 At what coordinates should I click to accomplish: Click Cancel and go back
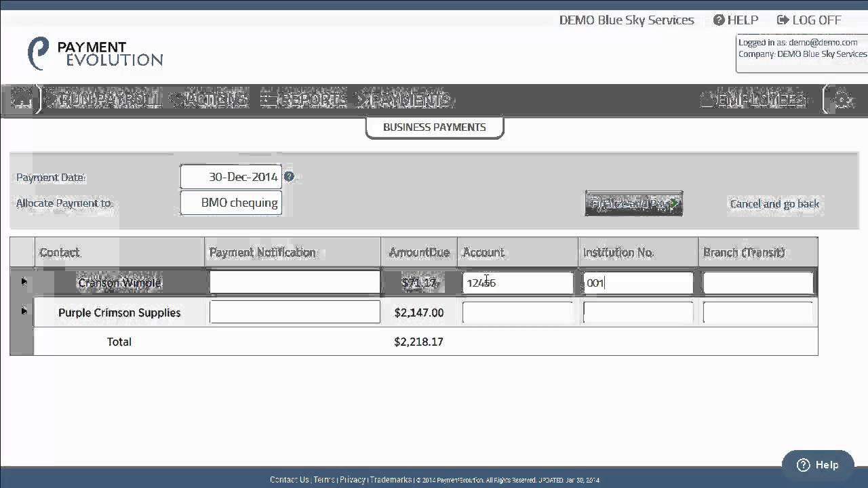pos(774,204)
